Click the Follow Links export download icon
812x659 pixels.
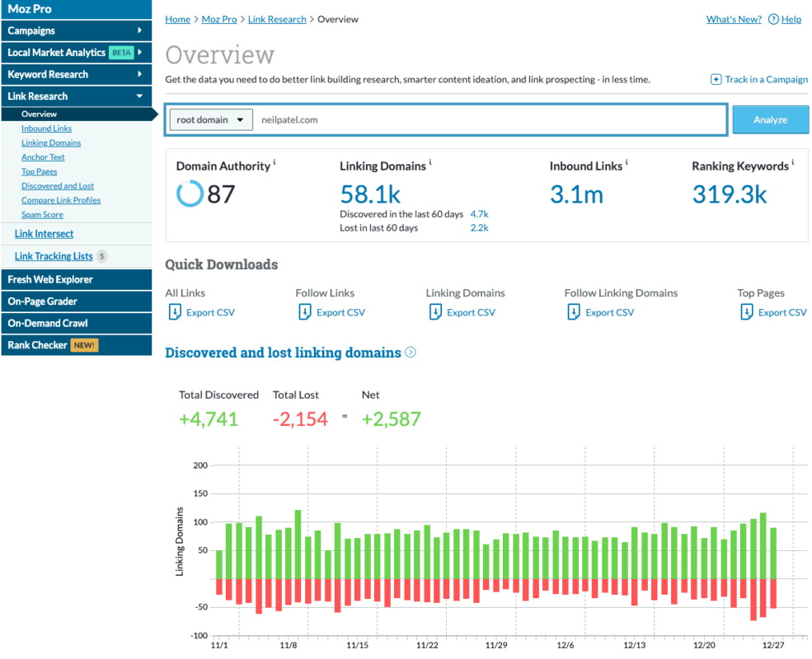click(x=304, y=312)
